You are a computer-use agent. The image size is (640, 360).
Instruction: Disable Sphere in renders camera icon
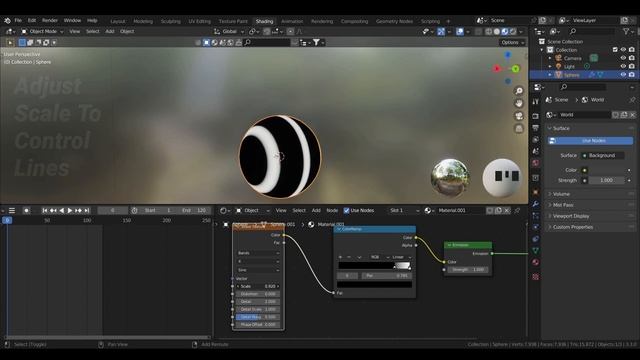click(x=632, y=75)
